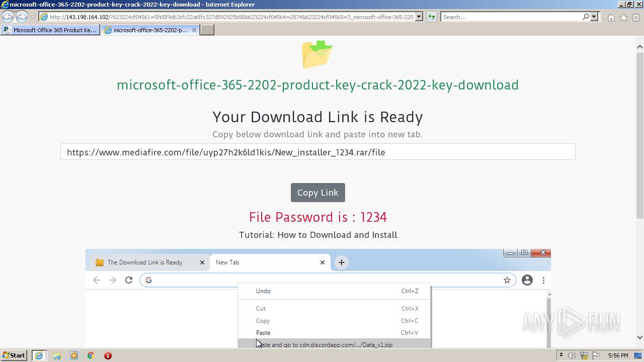This screenshot has width=644, height=362.
Task: Click 'Your Download Link is Ready' heading
Action: click(x=317, y=117)
